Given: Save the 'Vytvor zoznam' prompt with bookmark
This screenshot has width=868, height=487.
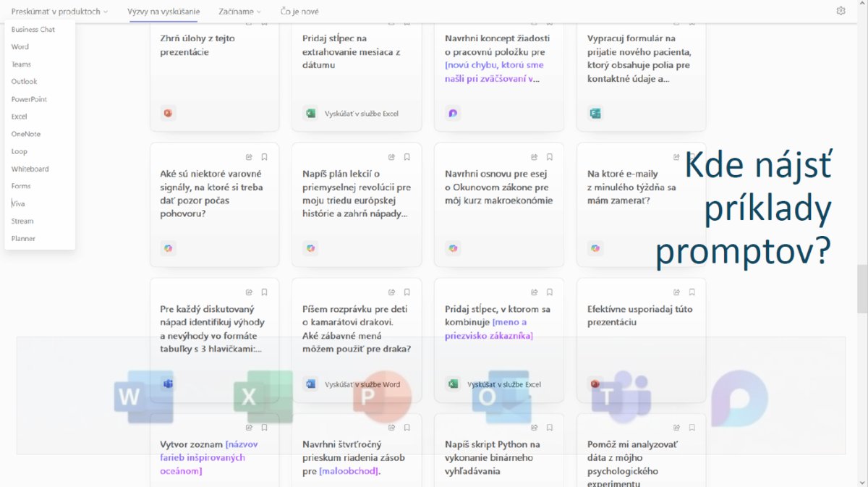Looking at the screenshot, I should (x=265, y=428).
